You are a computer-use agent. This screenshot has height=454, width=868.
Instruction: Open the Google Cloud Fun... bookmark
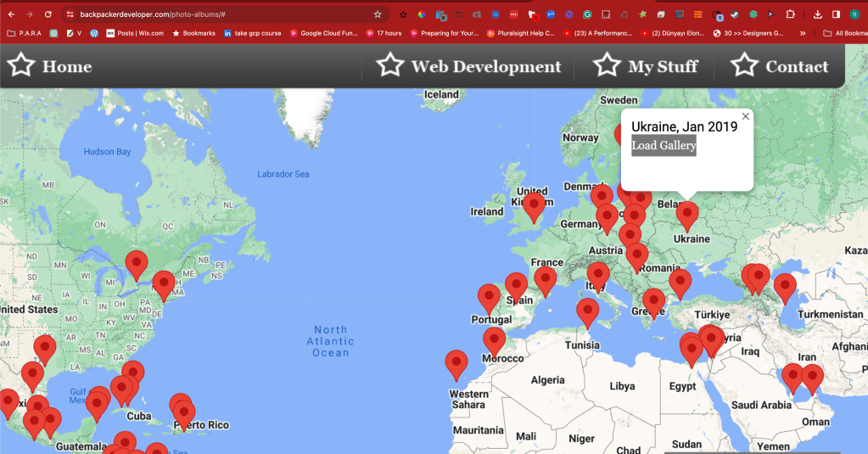(324, 33)
